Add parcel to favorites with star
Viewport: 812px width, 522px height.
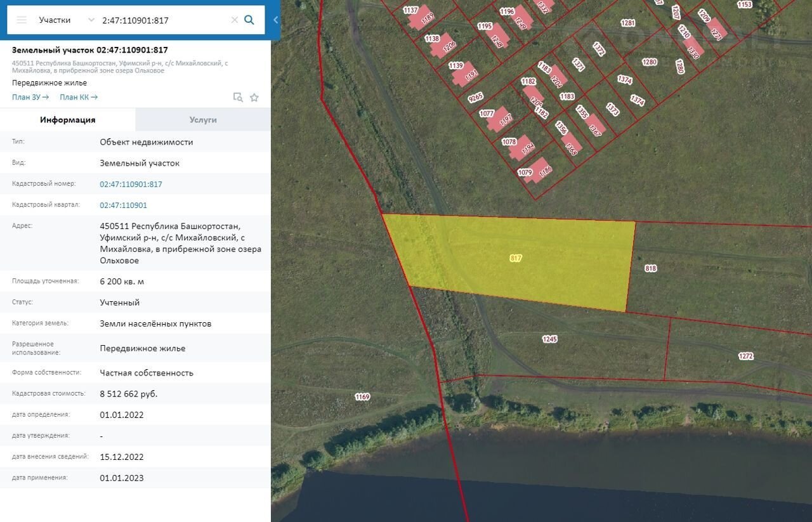coord(254,97)
